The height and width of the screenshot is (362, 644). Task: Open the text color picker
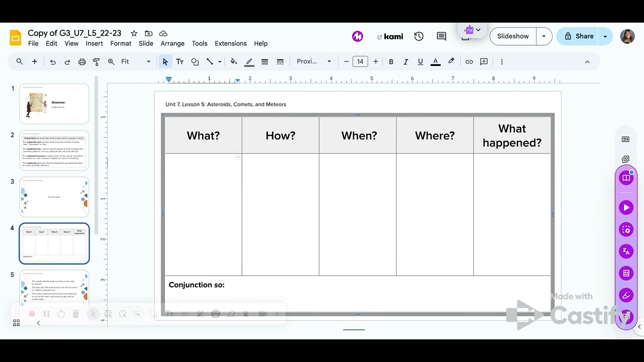pos(436,62)
